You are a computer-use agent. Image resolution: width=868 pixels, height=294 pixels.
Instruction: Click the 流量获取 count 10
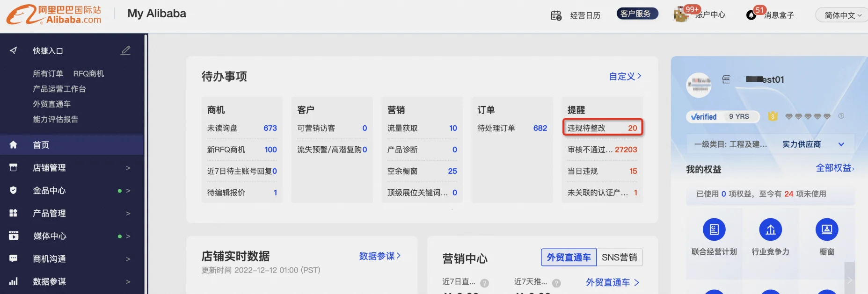pos(453,128)
